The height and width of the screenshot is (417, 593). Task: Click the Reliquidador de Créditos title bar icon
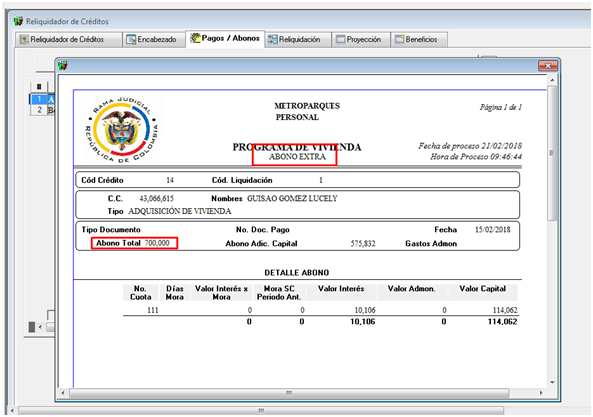19,21
